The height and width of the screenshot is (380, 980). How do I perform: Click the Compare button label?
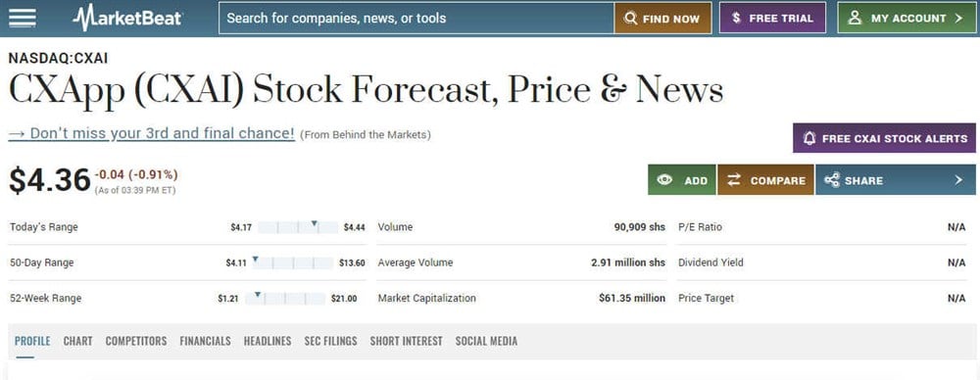(x=777, y=180)
